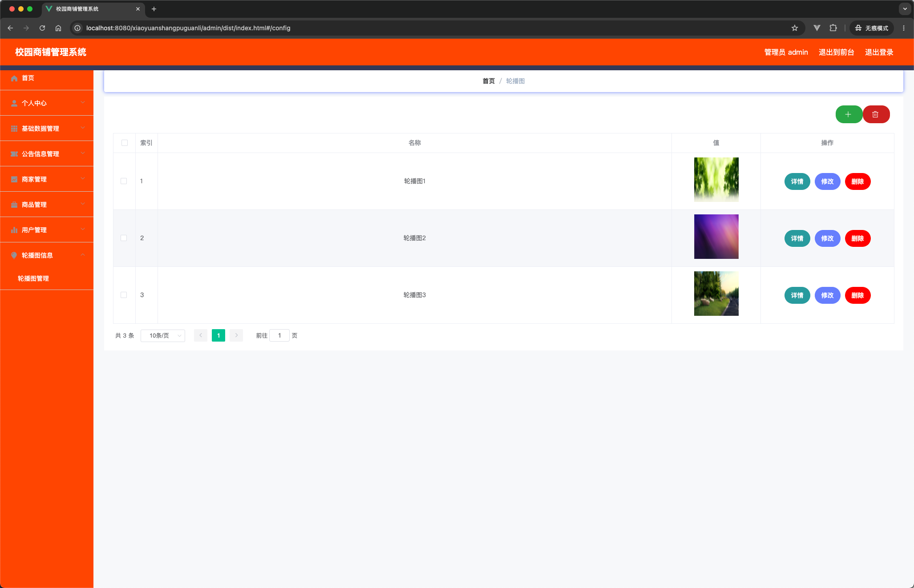Image resolution: width=914 pixels, height=588 pixels.
Task: Click 删除 button for 轮播图3
Action: (857, 295)
